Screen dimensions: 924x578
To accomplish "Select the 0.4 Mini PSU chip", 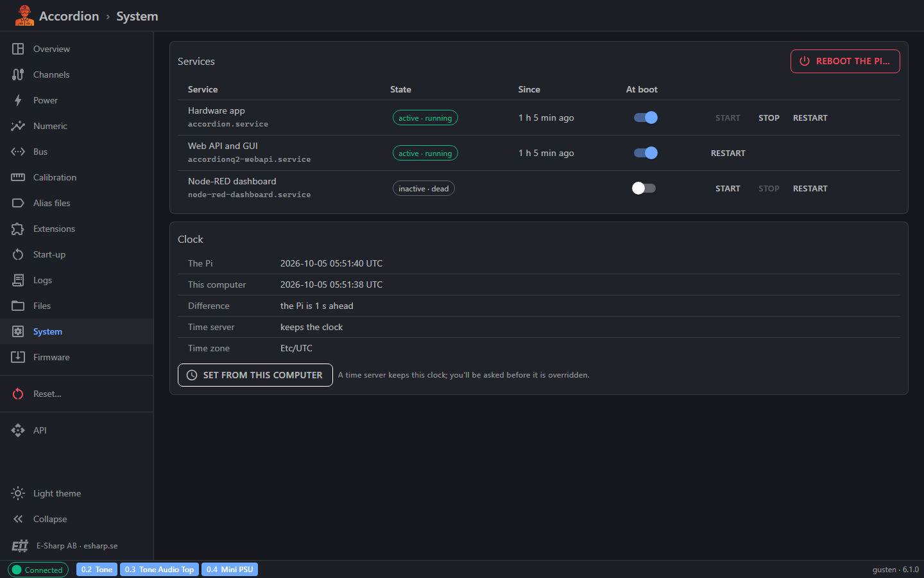I will click(230, 570).
